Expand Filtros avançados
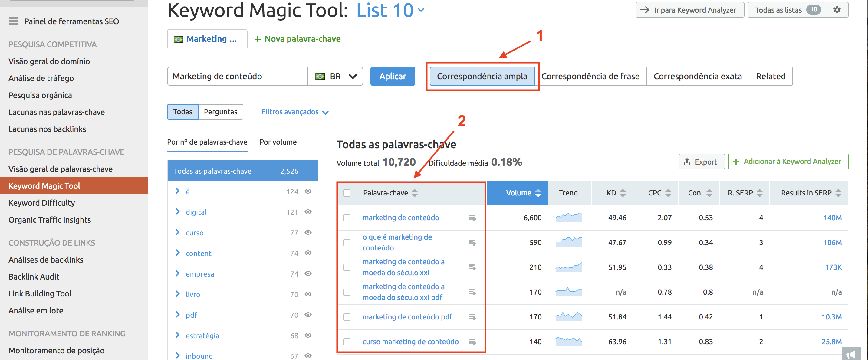 click(295, 112)
